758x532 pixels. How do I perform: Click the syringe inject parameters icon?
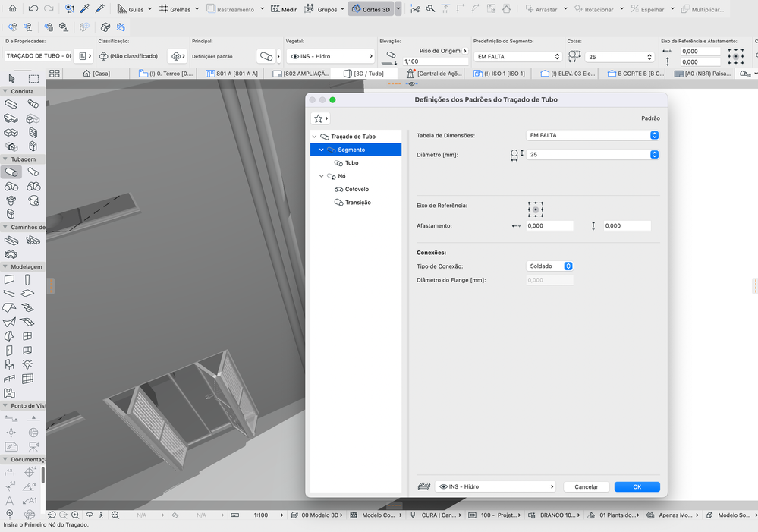(100, 8)
